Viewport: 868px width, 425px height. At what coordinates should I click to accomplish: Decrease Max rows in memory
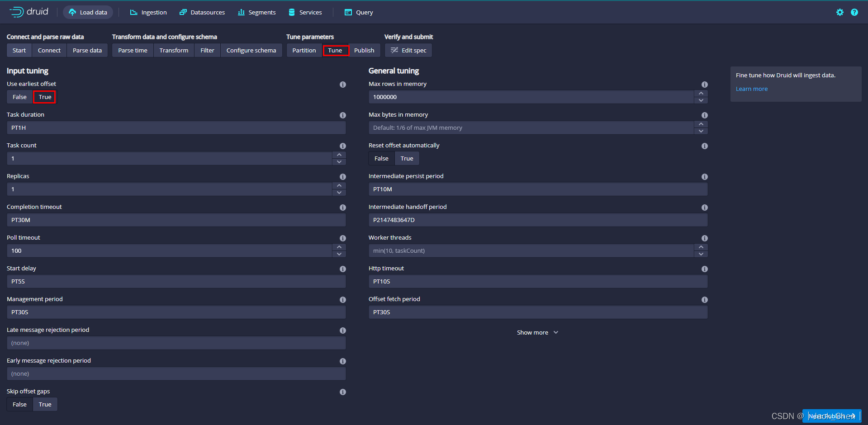click(x=701, y=100)
